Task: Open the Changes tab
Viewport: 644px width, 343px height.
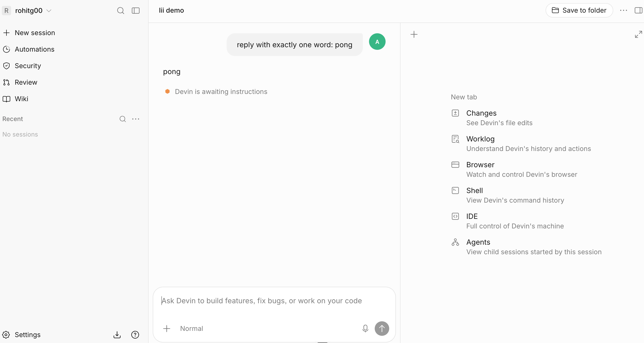Action: [x=492, y=118]
